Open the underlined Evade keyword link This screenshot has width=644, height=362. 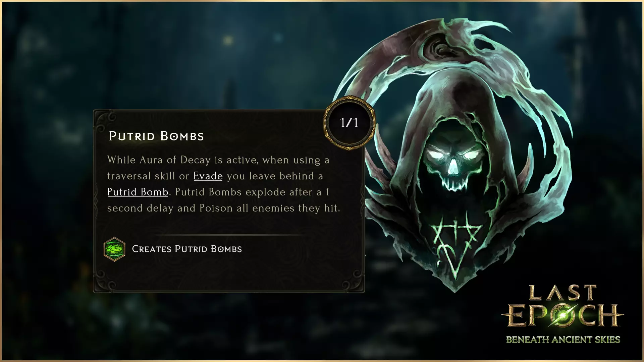(x=208, y=176)
